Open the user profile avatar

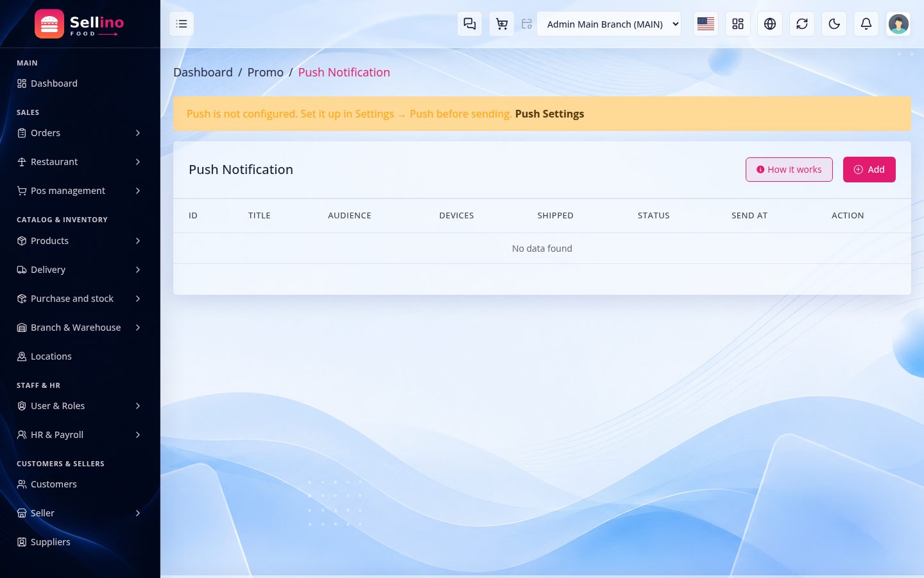(898, 24)
